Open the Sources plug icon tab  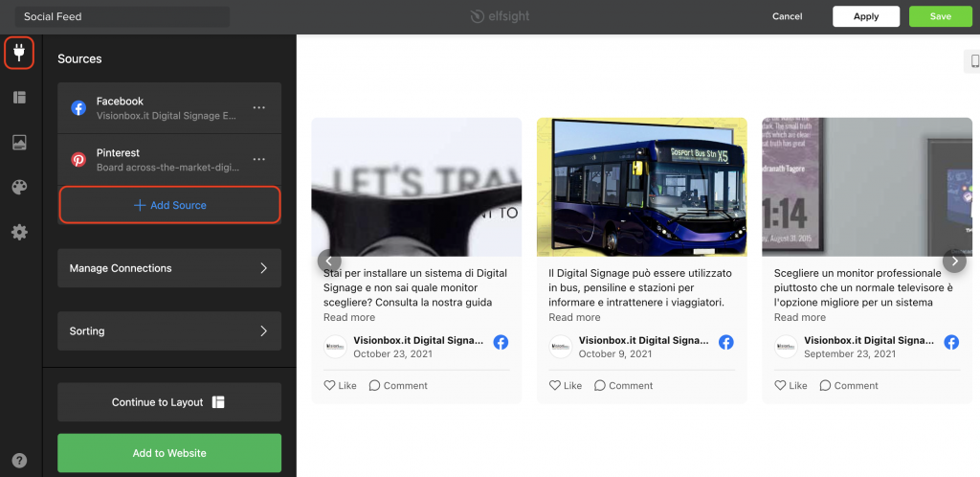(x=19, y=53)
